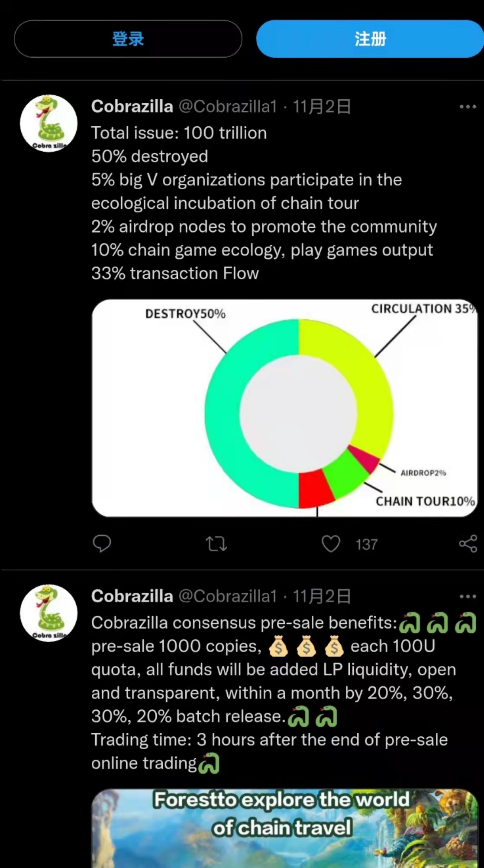Open the second tweet's three-dot menu

(468, 597)
